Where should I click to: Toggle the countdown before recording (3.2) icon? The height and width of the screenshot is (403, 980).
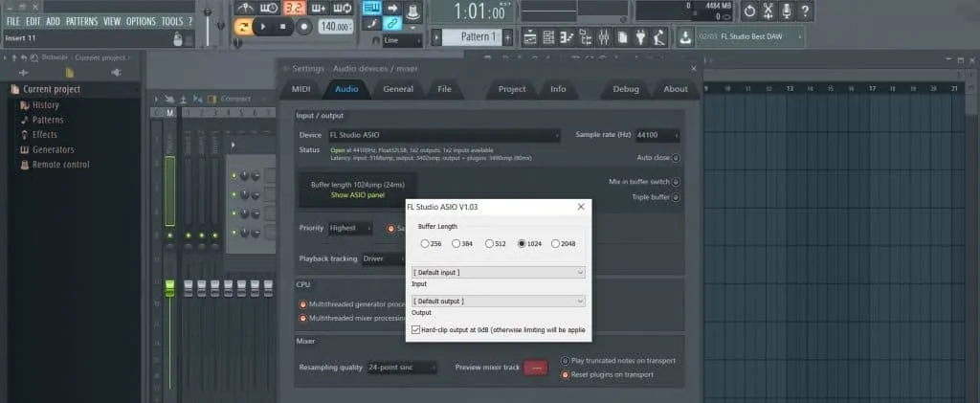pyautogui.click(x=295, y=8)
